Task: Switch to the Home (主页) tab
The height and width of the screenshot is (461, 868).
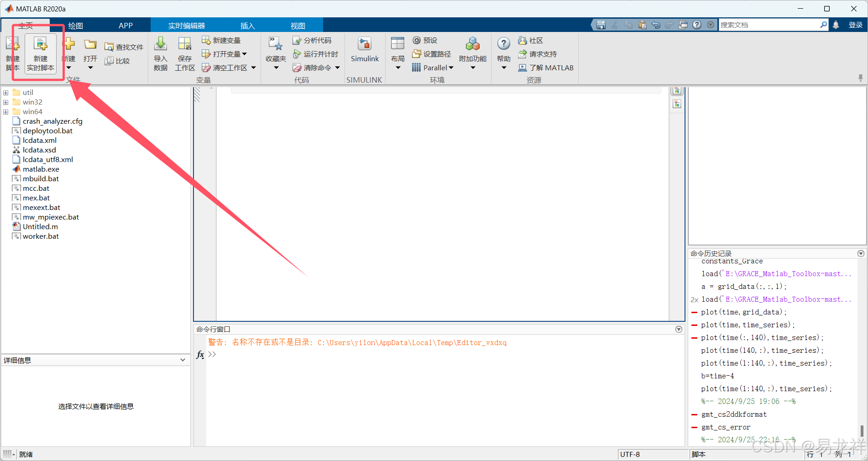Action: pyautogui.click(x=26, y=26)
